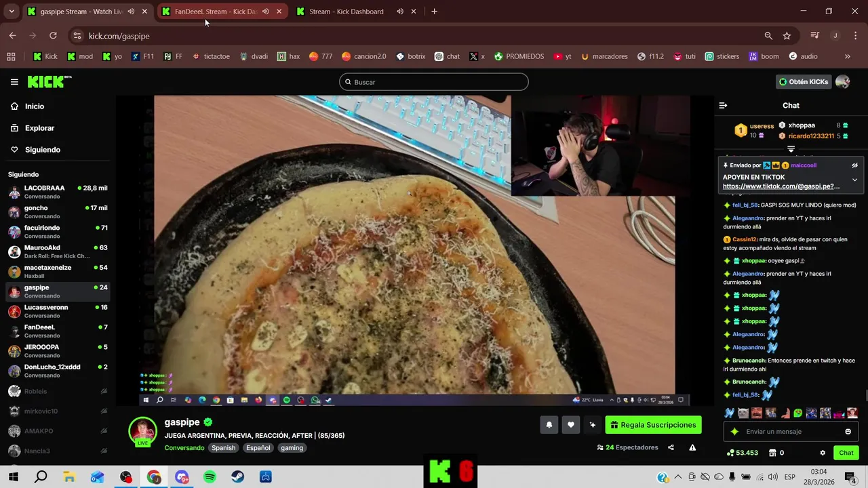The image size is (868, 488).
Task: Open PROMIEDOS bookmark
Action: (x=519, y=57)
